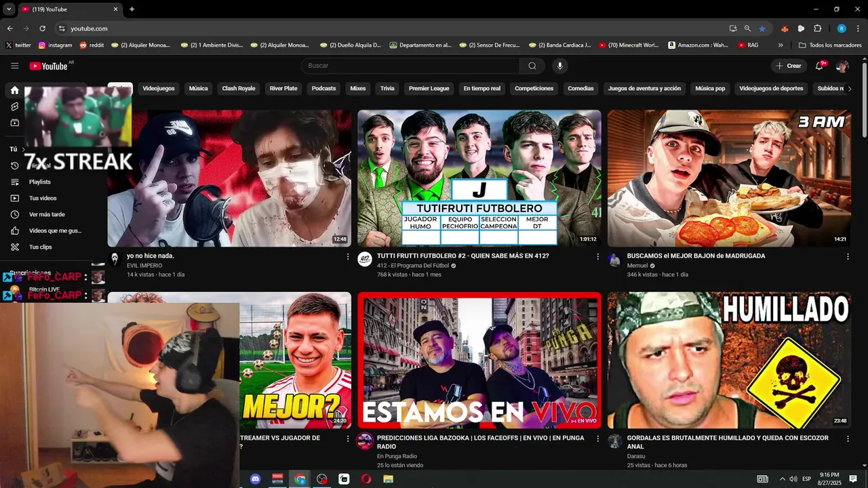Screen dimensions: 868x488
Task: Open a new browser tab
Action: click(132, 9)
